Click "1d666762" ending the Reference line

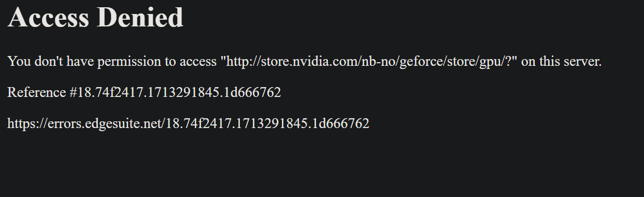[x=254, y=93]
